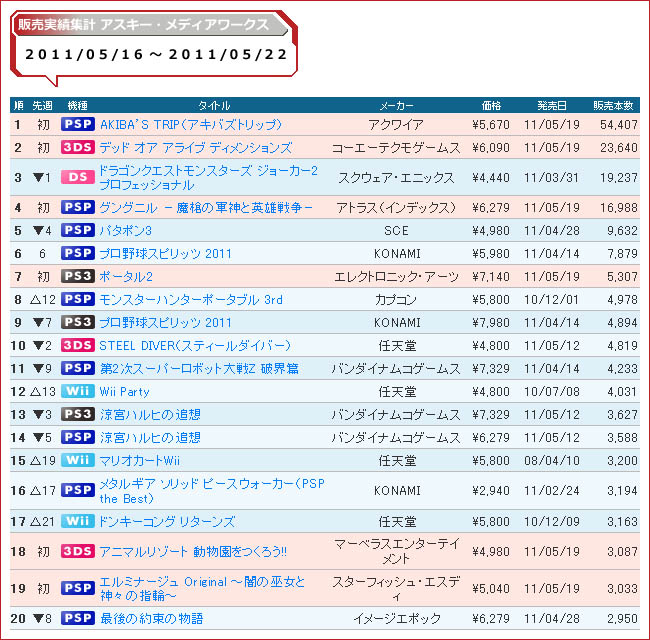Click the maker name イメージエポック

(397, 618)
